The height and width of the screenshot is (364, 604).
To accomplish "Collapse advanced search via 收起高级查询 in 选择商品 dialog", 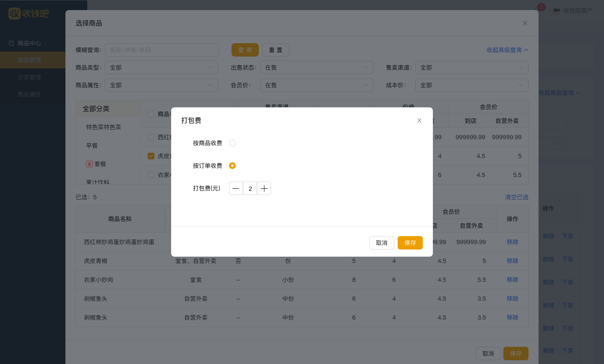I will coord(507,50).
